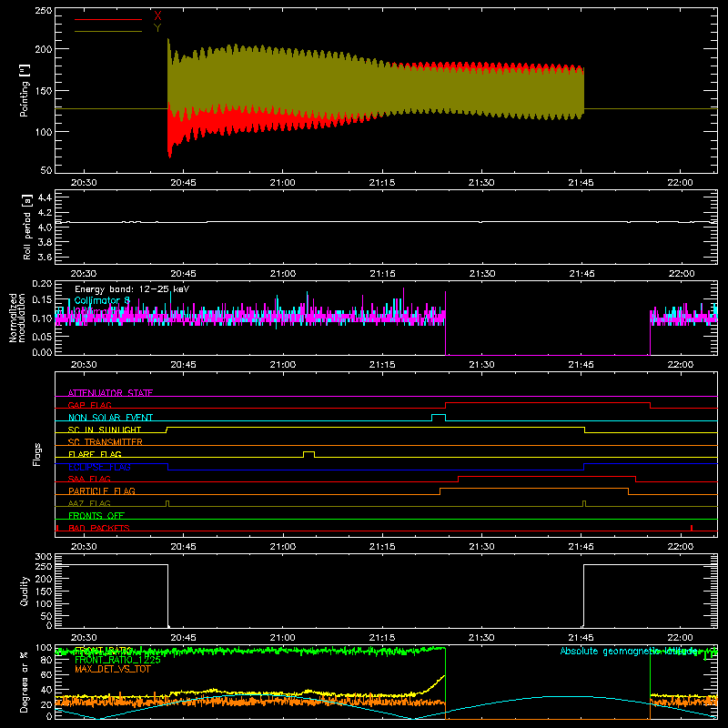Viewport: 728px width, 728px height.
Task: Click the 22:00 tick label under Quality plot
Action: tap(681, 638)
